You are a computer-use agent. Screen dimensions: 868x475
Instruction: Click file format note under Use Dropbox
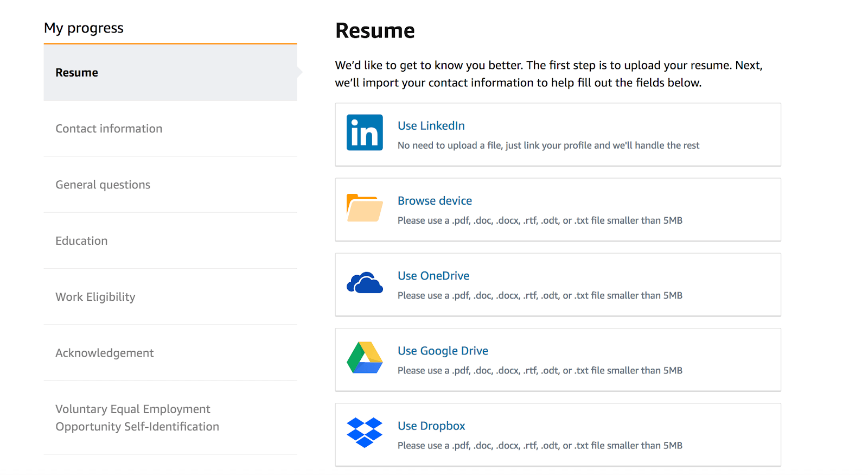point(540,445)
